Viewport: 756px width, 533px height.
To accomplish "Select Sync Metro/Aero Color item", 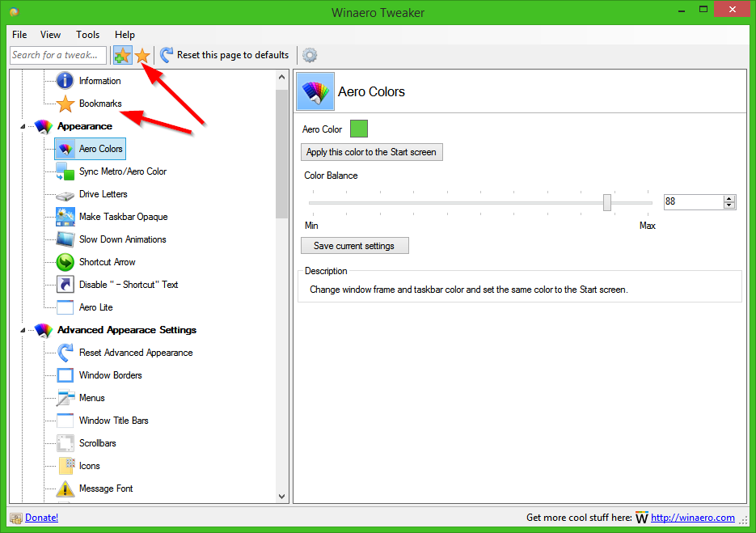I will (122, 171).
